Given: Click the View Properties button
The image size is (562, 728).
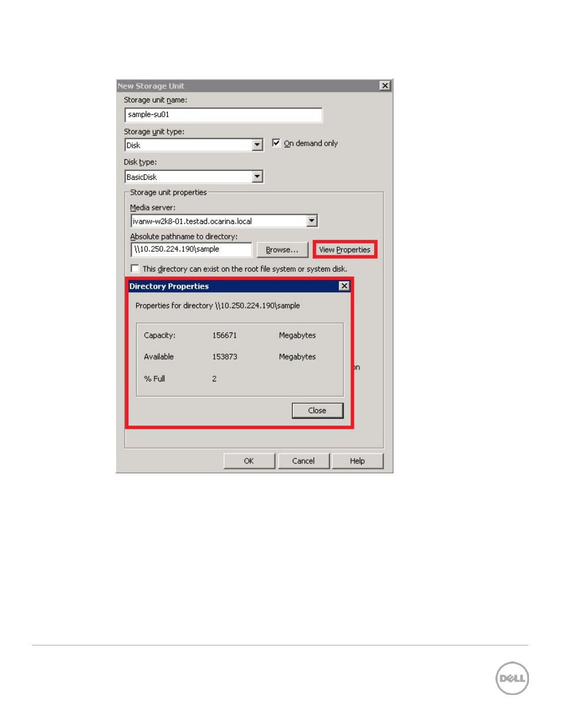Looking at the screenshot, I should point(345,250).
